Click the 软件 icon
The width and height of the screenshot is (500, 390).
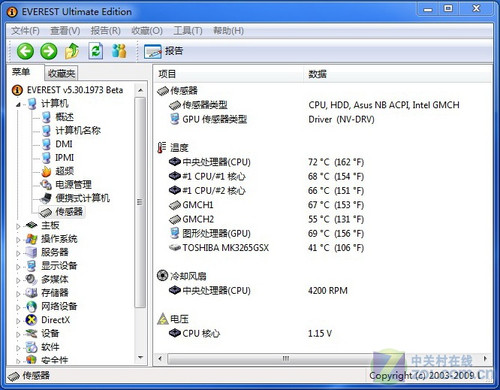point(31,347)
